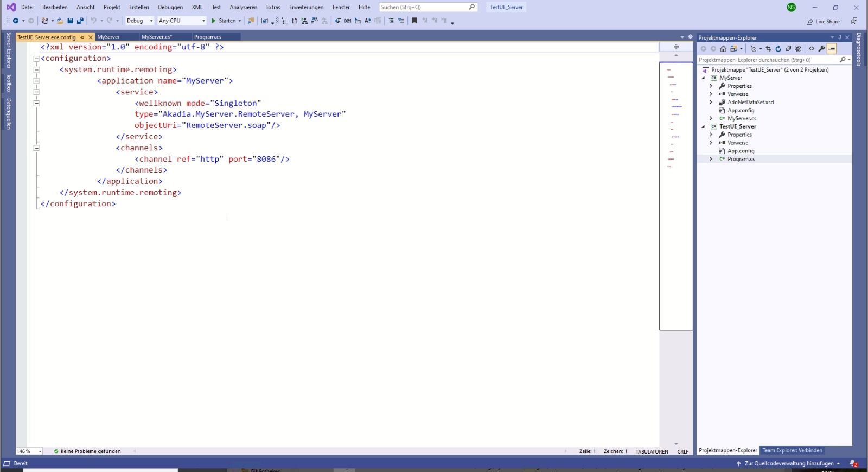This screenshot has height=472, width=868.
Task: Collapse the MyServer project tree node
Action: tap(703, 78)
